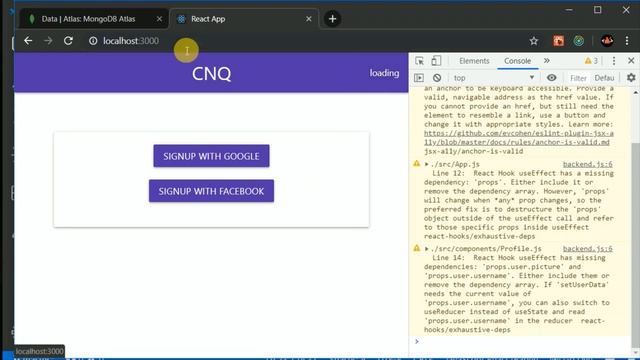The image size is (640, 360).
Task: Open the Chrome three-dot menu
Action: [x=627, y=41]
